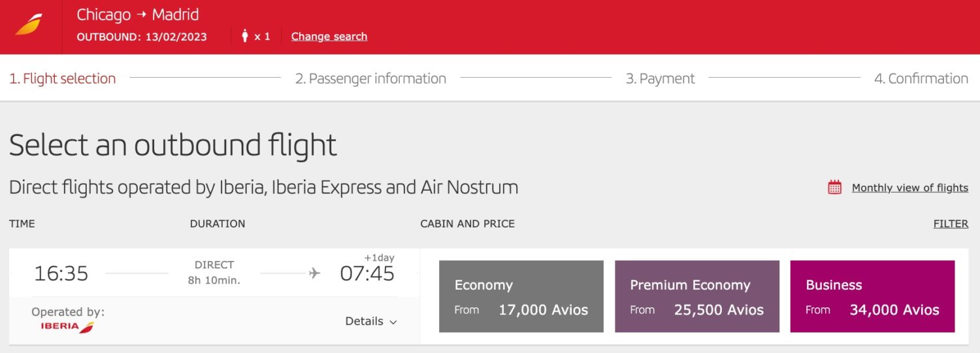Open the FILTER options
This screenshot has width=980, height=353.
click(951, 224)
